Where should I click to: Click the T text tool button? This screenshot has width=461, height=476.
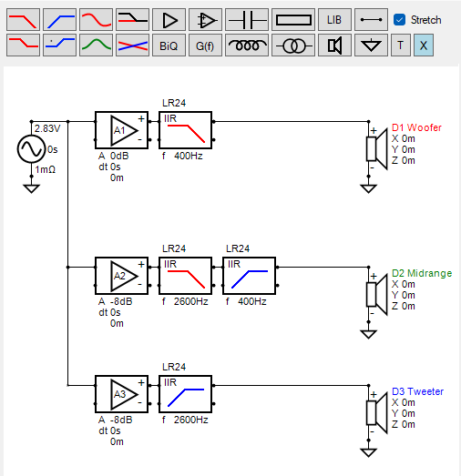[x=400, y=46]
